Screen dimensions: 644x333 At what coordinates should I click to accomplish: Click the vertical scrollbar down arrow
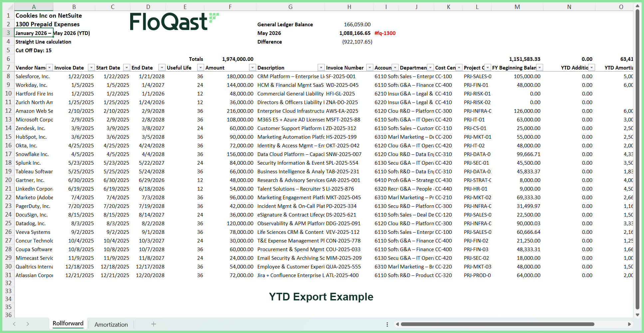click(637, 315)
